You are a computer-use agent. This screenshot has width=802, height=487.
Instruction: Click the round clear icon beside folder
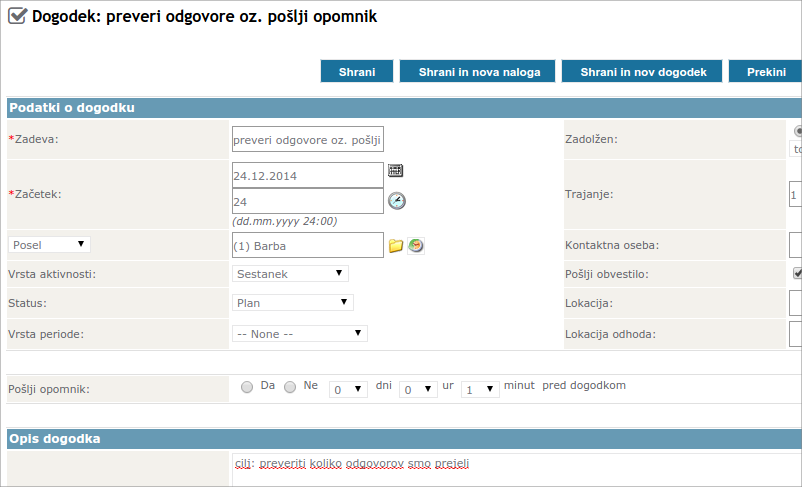click(x=416, y=246)
